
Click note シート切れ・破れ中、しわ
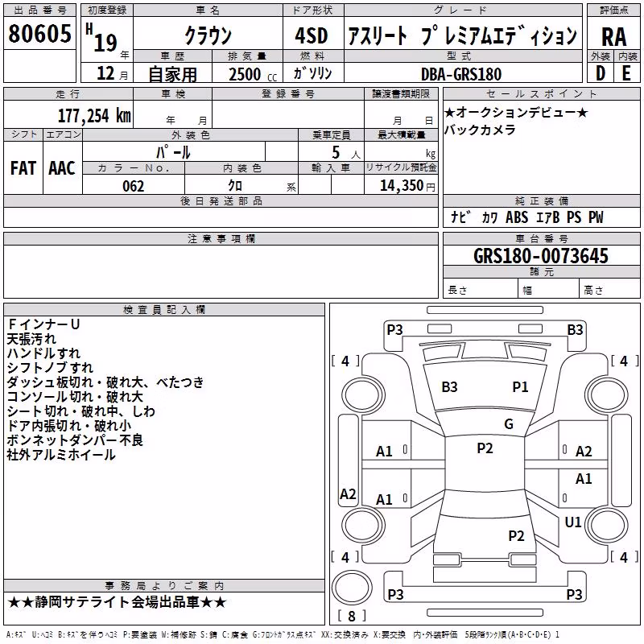tap(81, 411)
